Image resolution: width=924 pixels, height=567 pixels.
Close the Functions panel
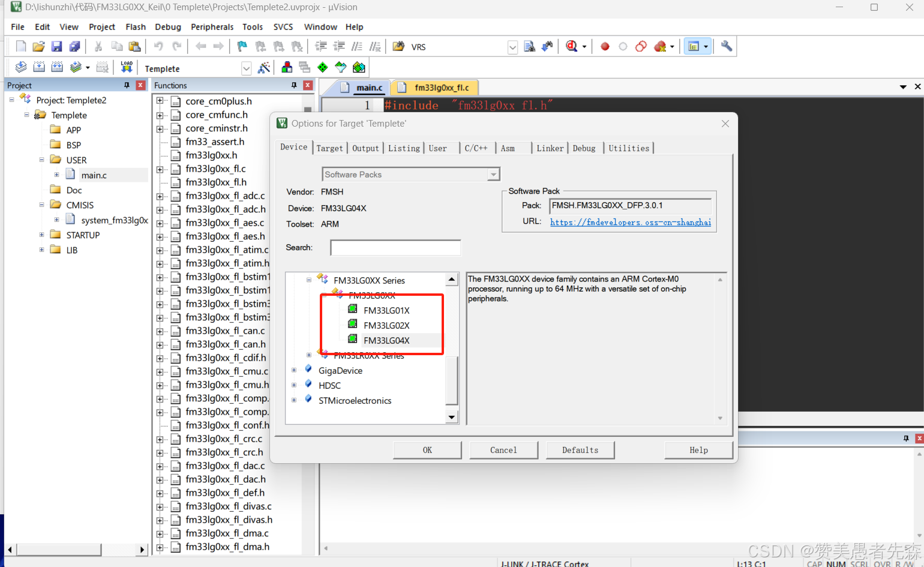[x=308, y=85]
